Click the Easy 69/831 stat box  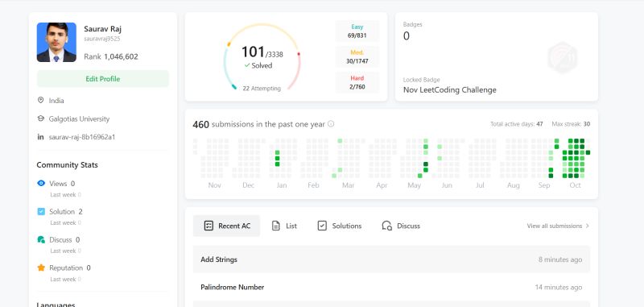[357, 31]
